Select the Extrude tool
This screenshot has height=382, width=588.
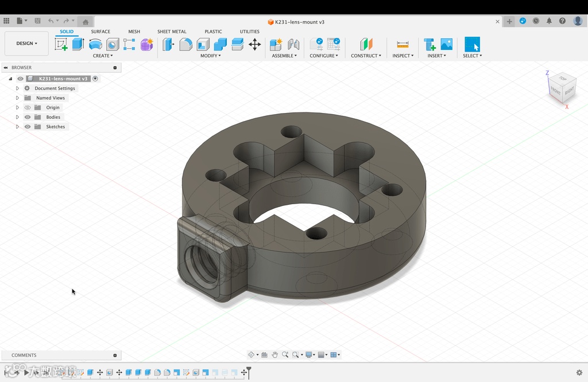(x=78, y=44)
